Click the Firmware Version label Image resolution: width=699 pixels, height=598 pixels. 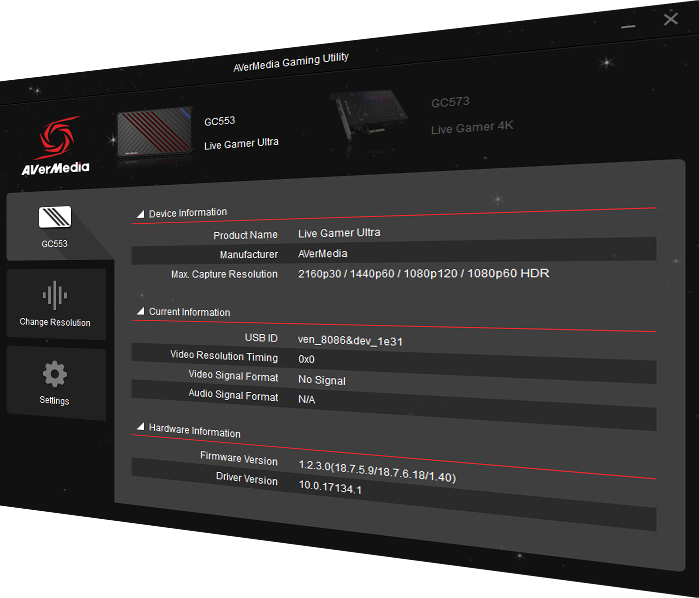(239, 458)
